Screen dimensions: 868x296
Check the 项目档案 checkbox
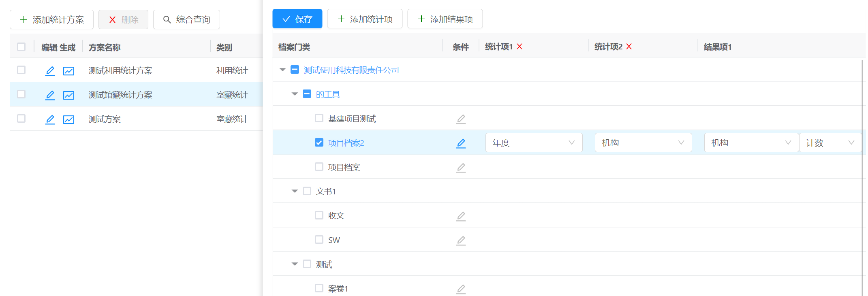point(319,166)
